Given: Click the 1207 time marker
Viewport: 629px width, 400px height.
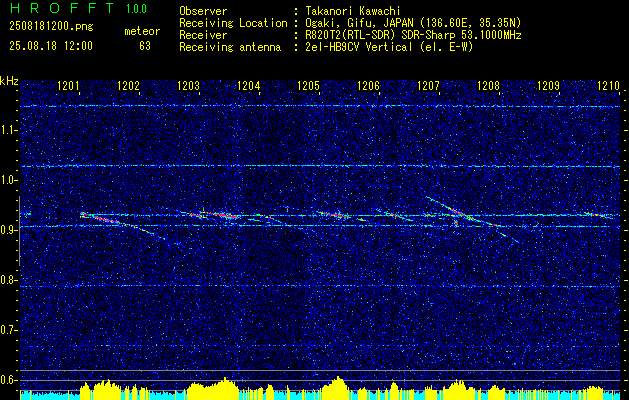Looking at the screenshot, I should coord(428,85).
